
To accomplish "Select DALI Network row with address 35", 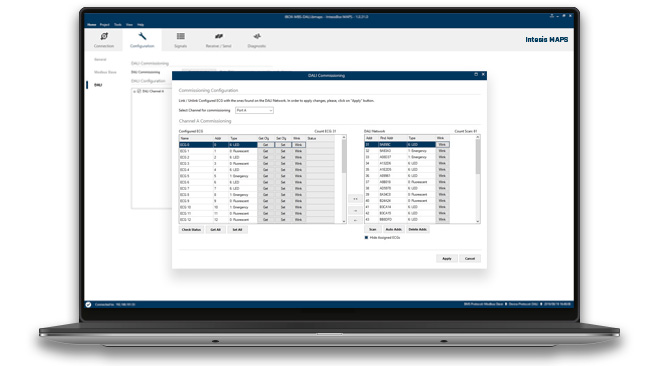I will (407, 170).
